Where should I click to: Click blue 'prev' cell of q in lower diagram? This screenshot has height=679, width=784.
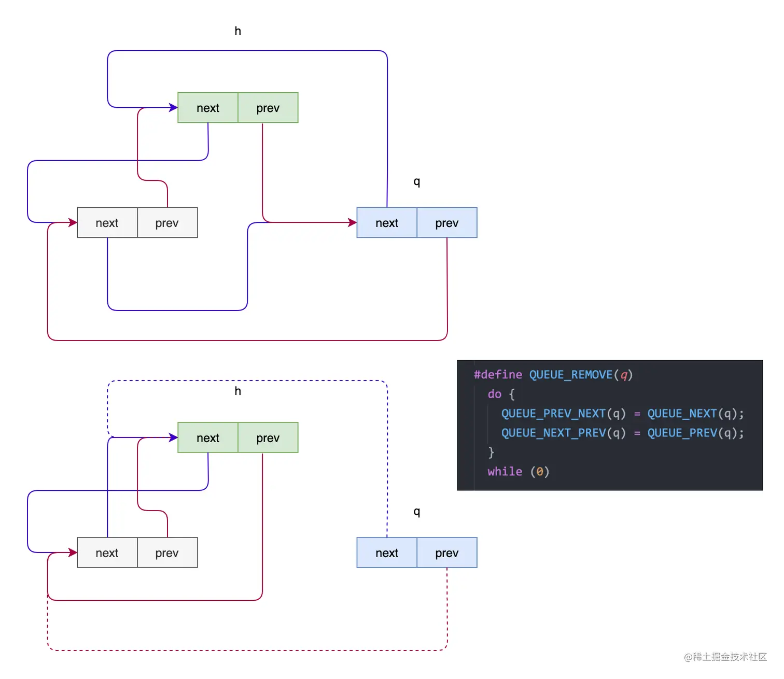447,553
